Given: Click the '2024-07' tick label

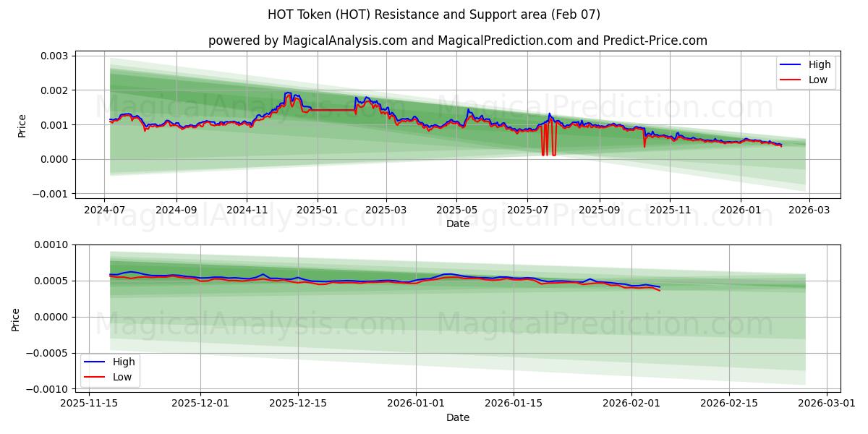Looking at the screenshot, I should click(x=104, y=210).
